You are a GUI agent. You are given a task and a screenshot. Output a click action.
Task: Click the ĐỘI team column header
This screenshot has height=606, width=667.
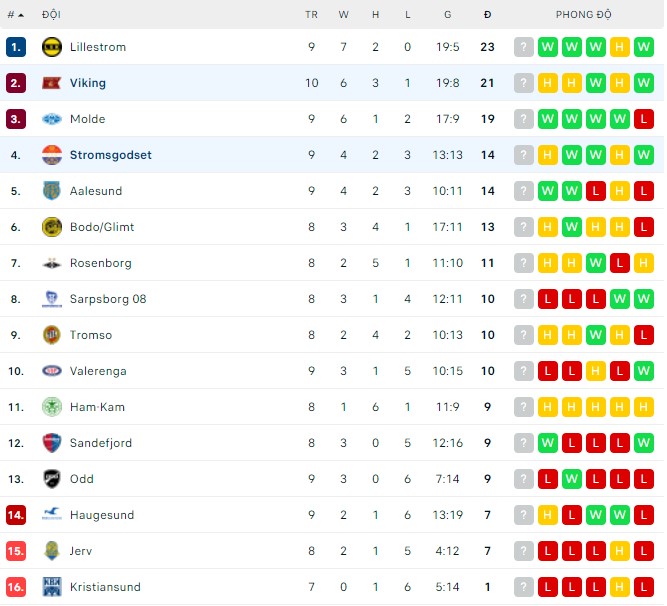pos(51,15)
